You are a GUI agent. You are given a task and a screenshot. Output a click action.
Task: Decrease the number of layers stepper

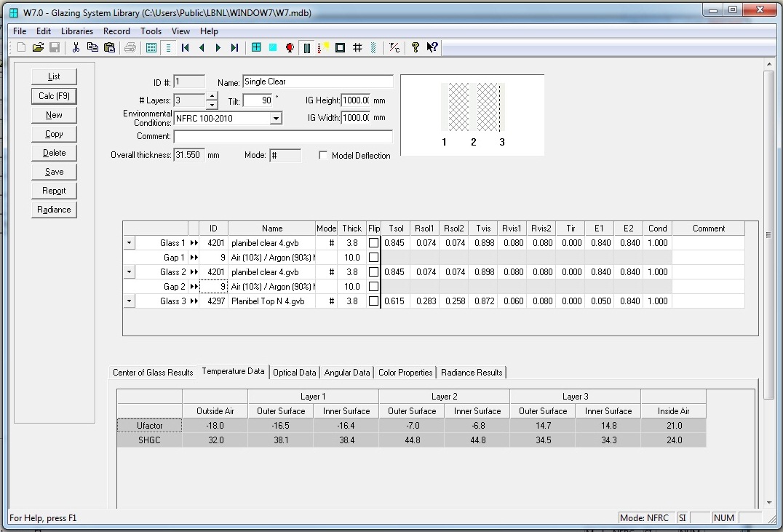pyautogui.click(x=212, y=104)
